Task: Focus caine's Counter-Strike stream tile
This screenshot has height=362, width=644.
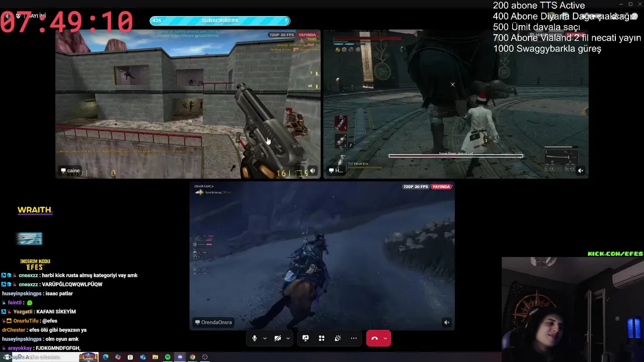Action: (188, 104)
